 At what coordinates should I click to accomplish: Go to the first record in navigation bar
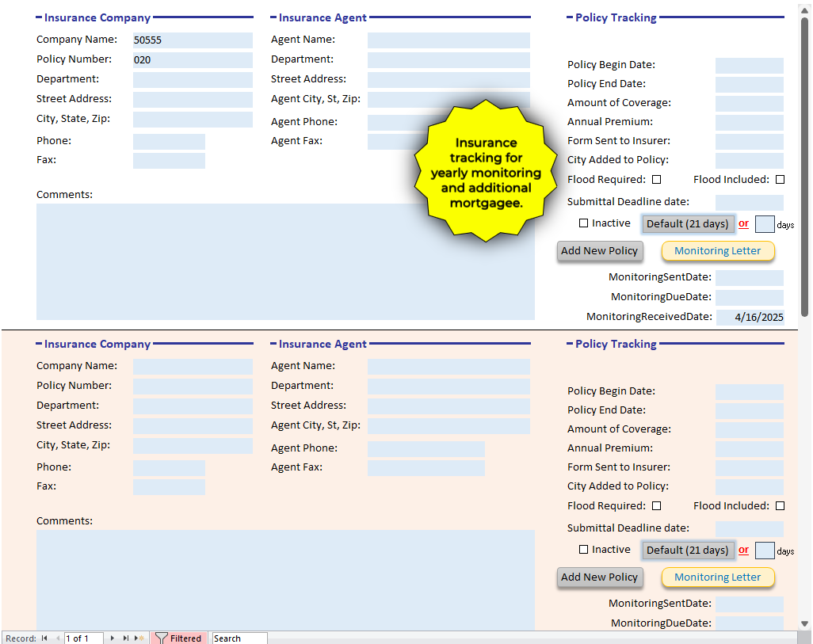[x=44, y=638]
